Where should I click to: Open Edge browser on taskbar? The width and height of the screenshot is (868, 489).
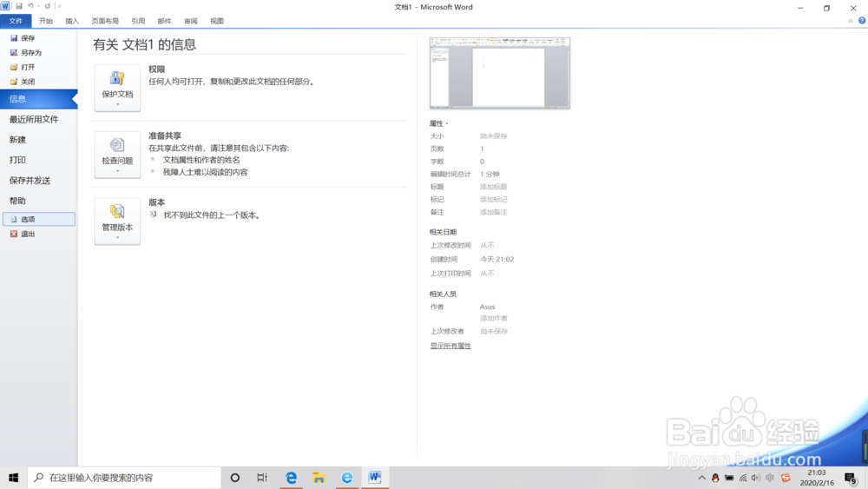(291, 478)
